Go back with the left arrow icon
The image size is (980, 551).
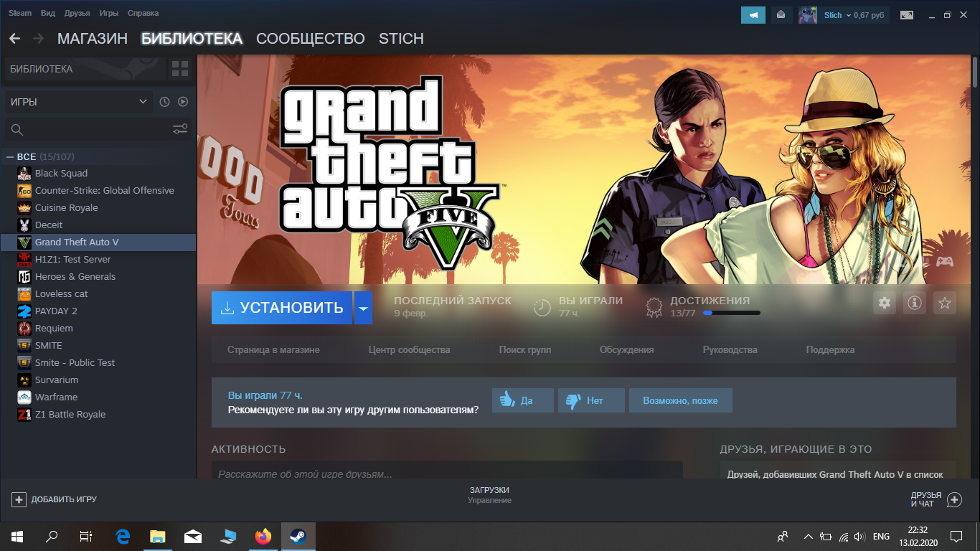(14, 39)
